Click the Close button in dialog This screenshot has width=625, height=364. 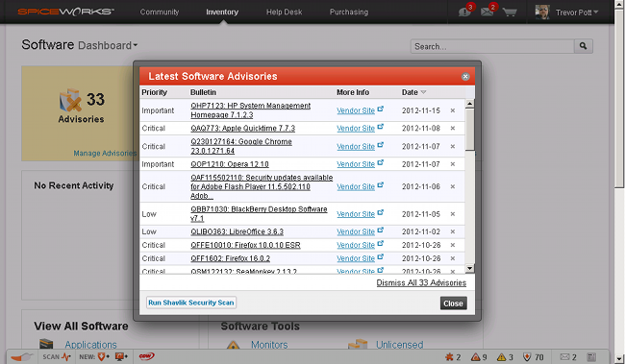(x=453, y=303)
